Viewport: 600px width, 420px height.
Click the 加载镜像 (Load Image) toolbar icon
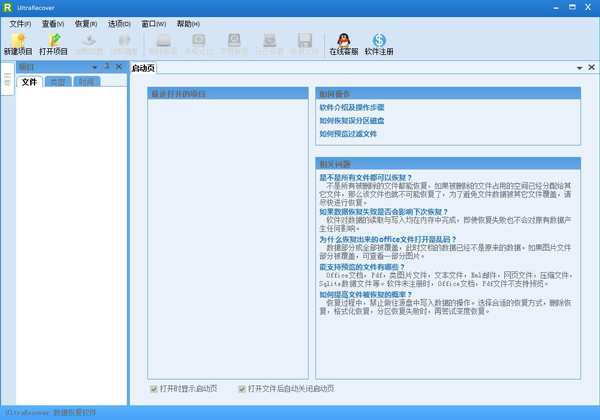(x=124, y=44)
